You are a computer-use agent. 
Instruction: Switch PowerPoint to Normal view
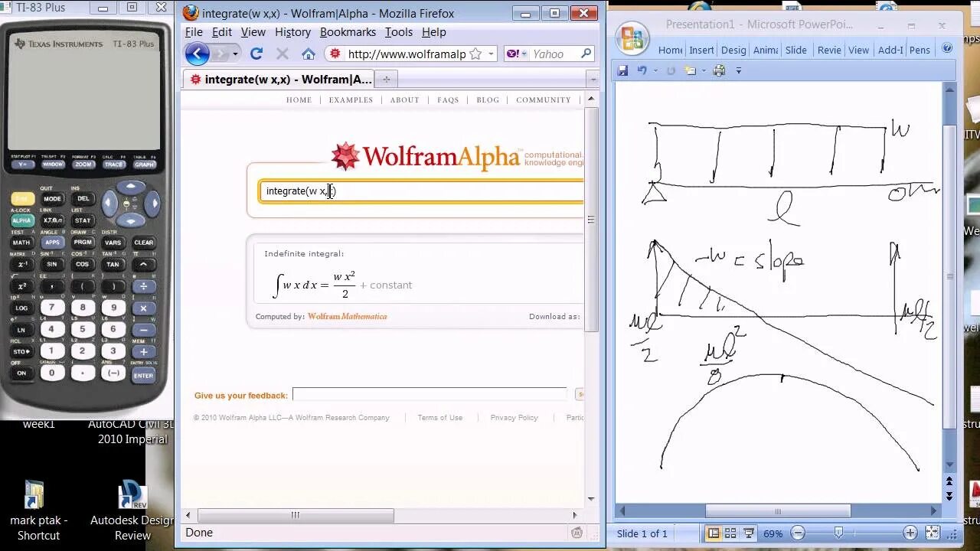click(x=714, y=533)
